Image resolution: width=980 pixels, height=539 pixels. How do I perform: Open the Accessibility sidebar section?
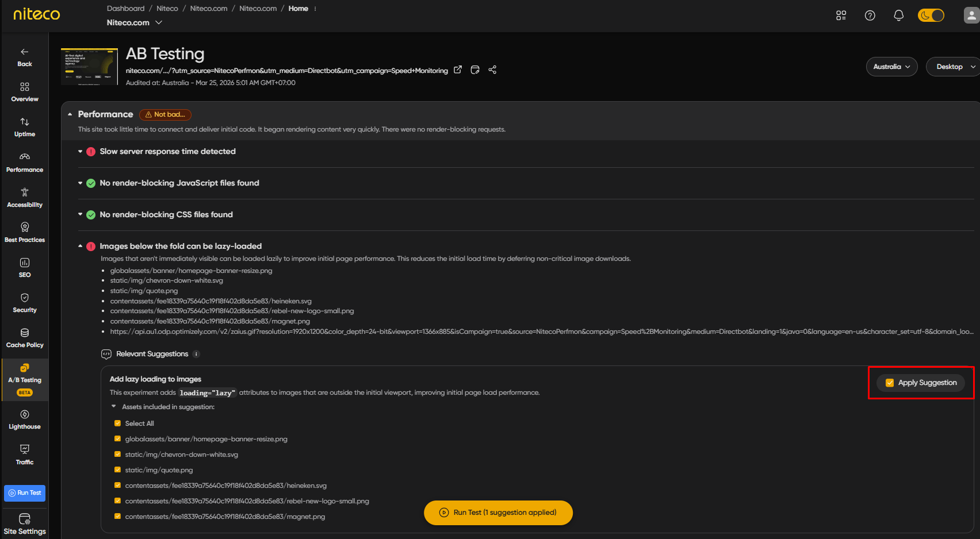coord(25,198)
